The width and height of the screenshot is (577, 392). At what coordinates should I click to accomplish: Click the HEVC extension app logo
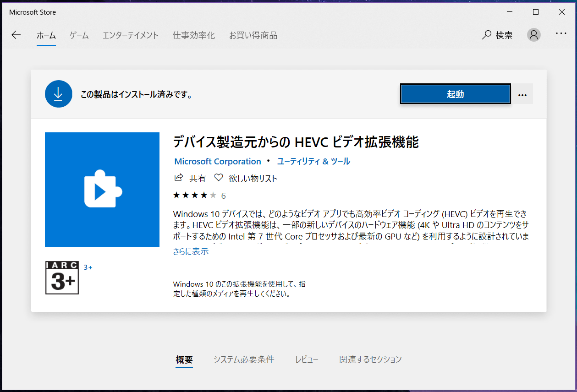(x=102, y=190)
